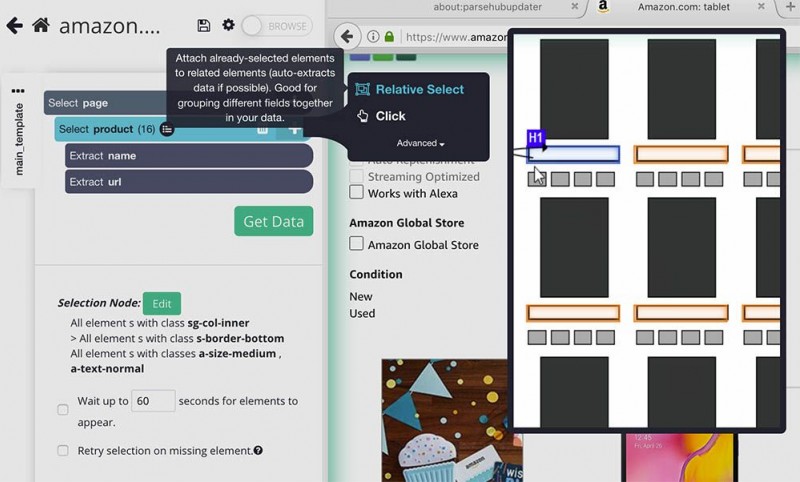Click the 'sg-col-inner' selector text
This screenshot has width=800, height=482.
coord(218,323)
